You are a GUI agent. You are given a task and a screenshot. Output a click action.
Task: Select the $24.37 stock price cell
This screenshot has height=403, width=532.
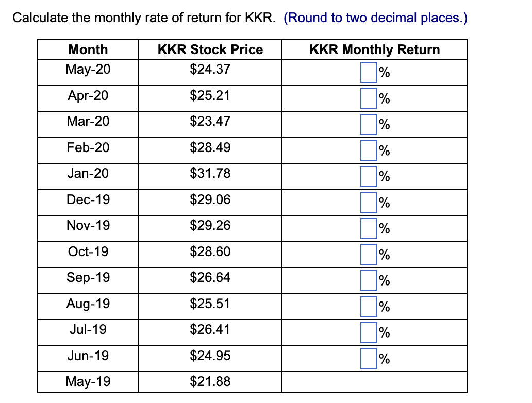pyautogui.click(x=210, y=69)
